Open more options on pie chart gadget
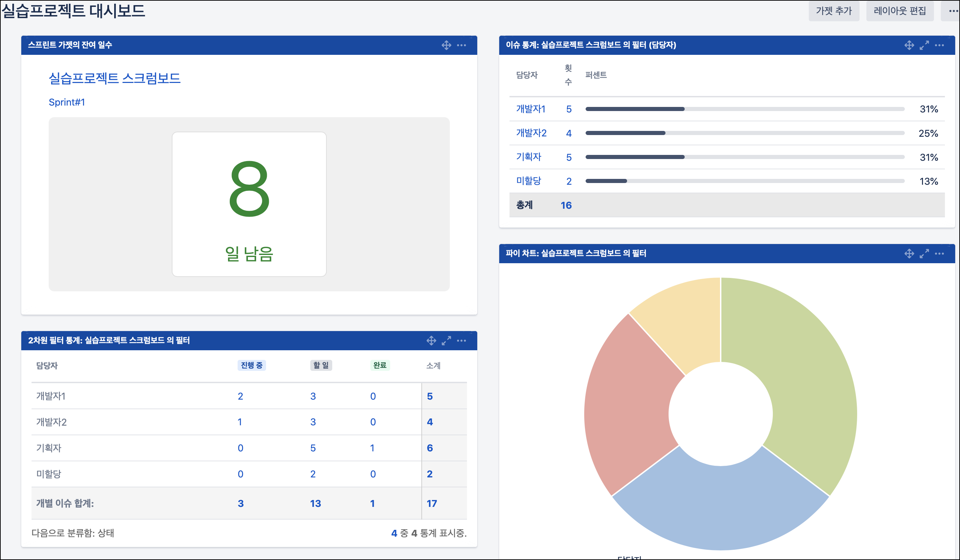Image resolution: width=960 pixels, height=560 pixels. (939, 254)
